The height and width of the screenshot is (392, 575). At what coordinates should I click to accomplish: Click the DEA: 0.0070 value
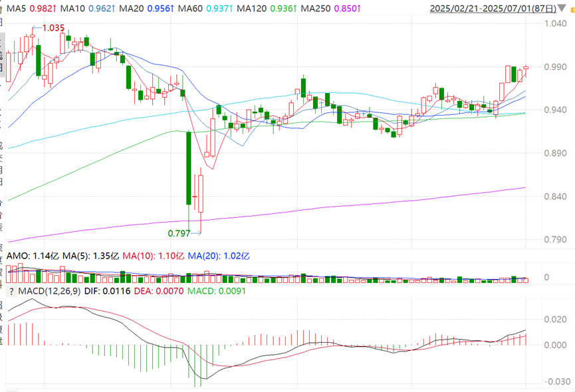(159, 292)
